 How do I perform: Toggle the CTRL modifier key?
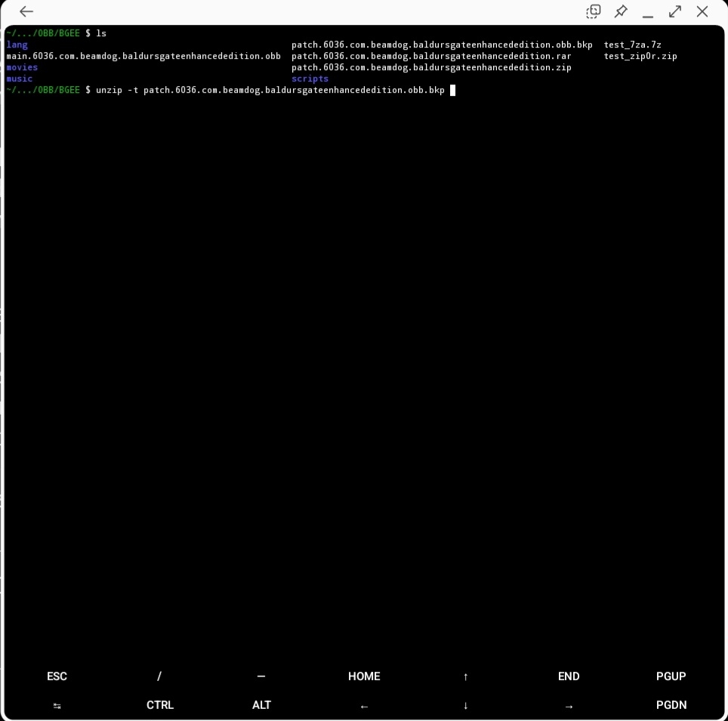tap(160, 705)
